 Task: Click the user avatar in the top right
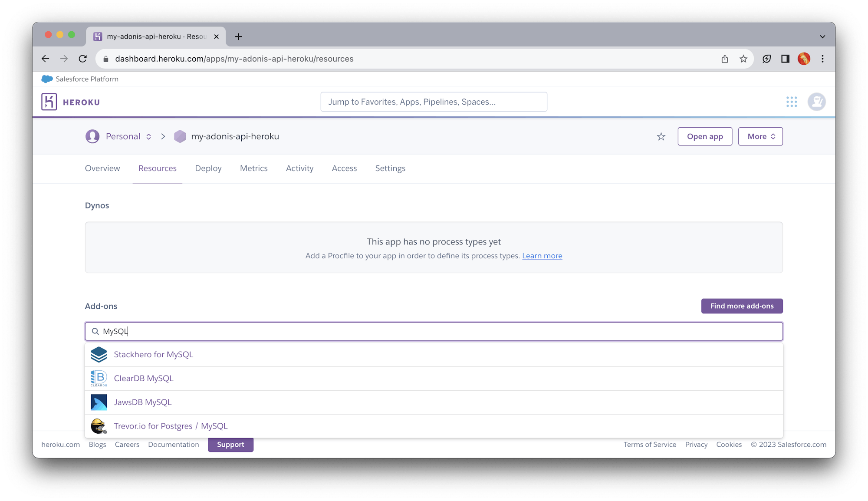click(816, 102)
